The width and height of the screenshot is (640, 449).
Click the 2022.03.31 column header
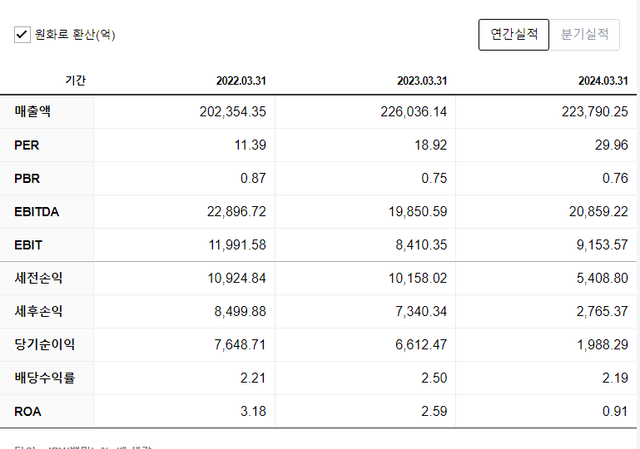pyautogui.click(x=241, y=81)
